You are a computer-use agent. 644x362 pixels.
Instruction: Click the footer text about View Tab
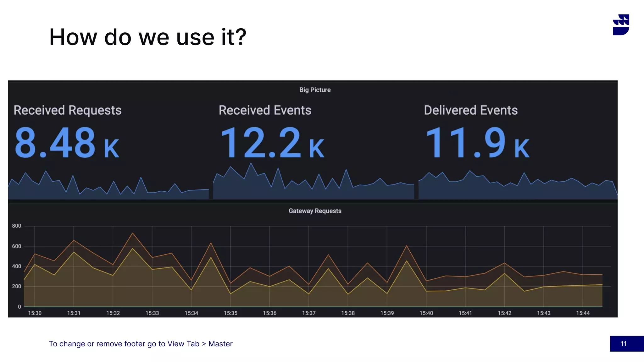(141, 344)
